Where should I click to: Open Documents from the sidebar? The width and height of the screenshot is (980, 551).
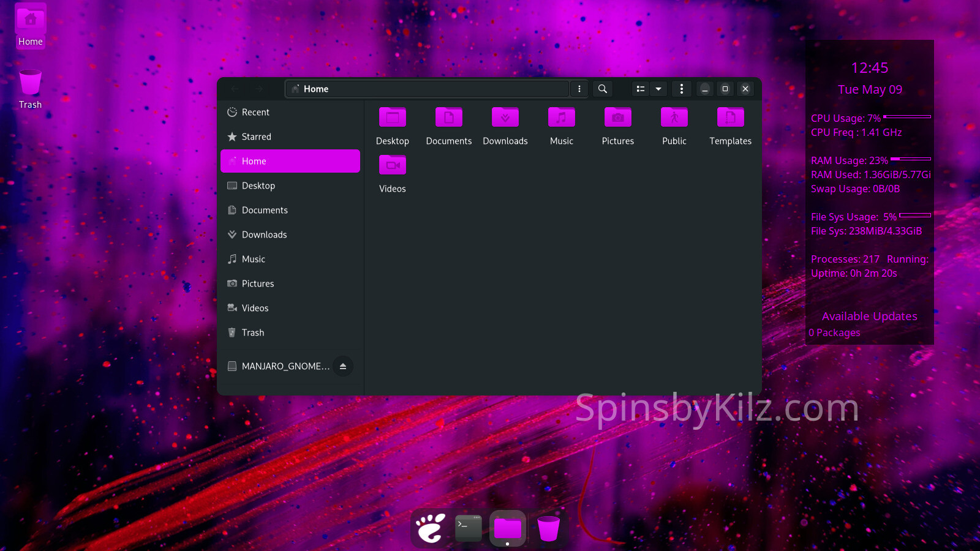(x=265, y=210)
